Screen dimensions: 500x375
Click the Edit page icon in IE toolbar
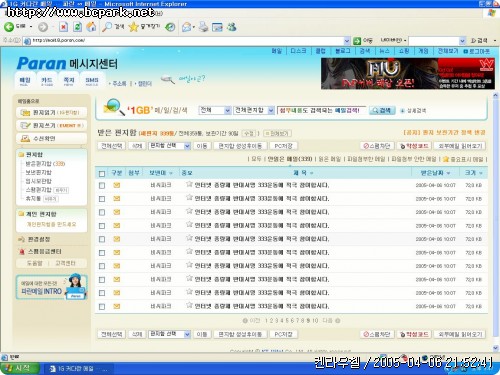[217, 27]
